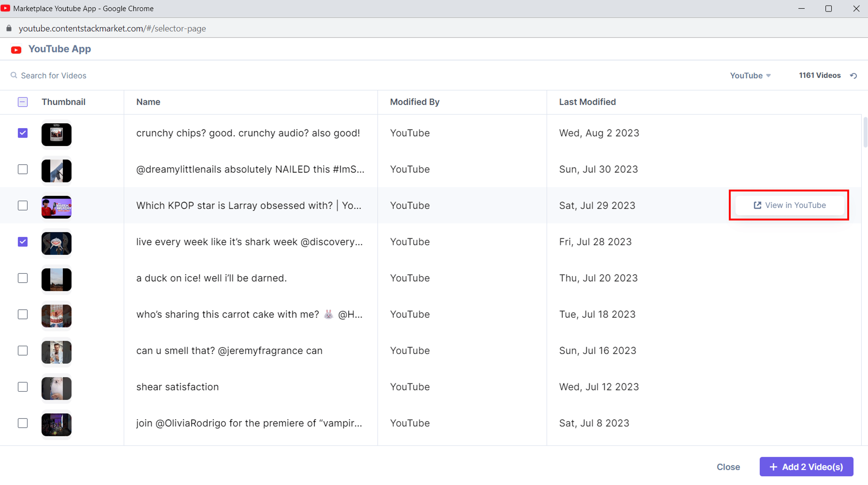
Task: Check the carrot cake video checkbox
Action: point(23,314)
